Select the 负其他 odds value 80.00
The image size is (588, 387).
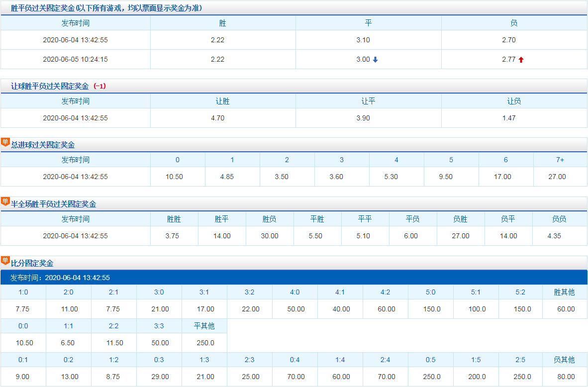point(565,377)
